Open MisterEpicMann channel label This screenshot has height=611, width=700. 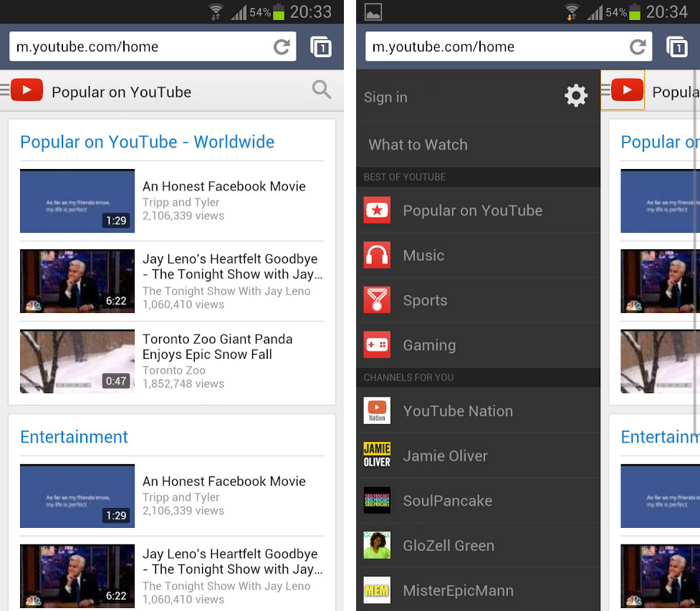pyautogui.click(x=458, y=590)
